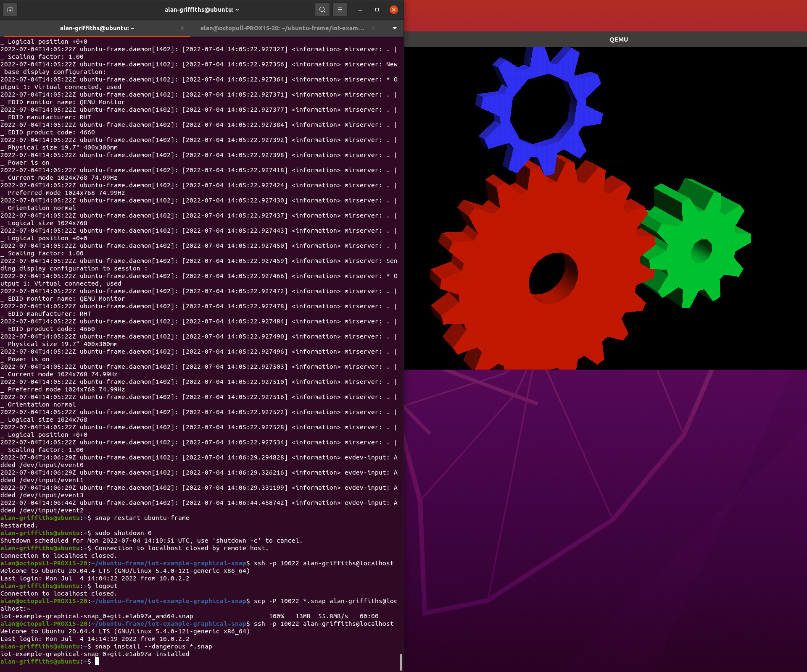Open a new terminal tab

[10, 9]
